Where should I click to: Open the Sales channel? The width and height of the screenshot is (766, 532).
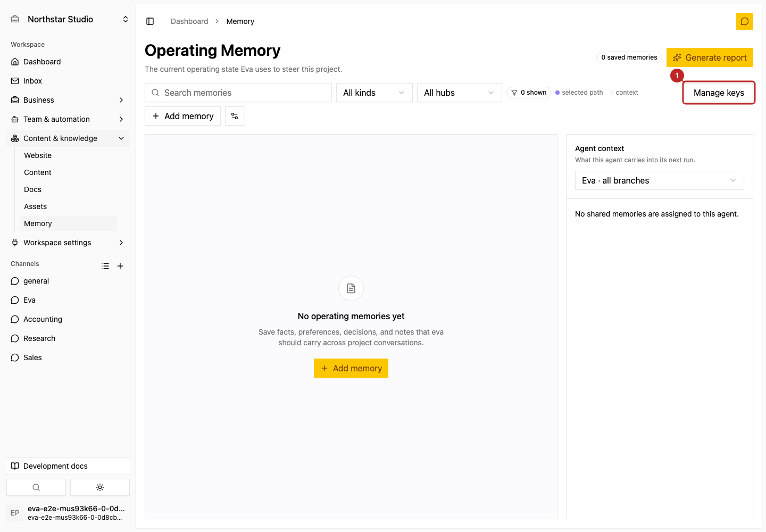coord(68,358)
